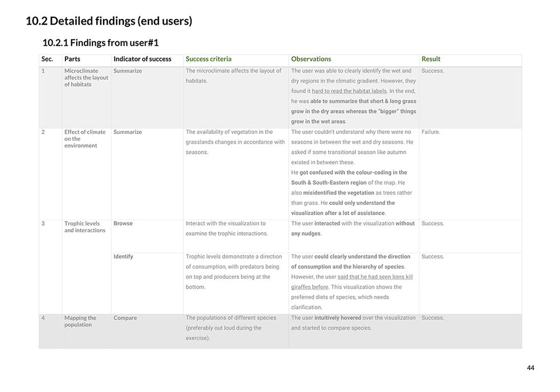Image resolution: width=560 pixels, height=392 pixels.
Task: Click the 'Browse' indicator cell
Action: coord(123,223)
